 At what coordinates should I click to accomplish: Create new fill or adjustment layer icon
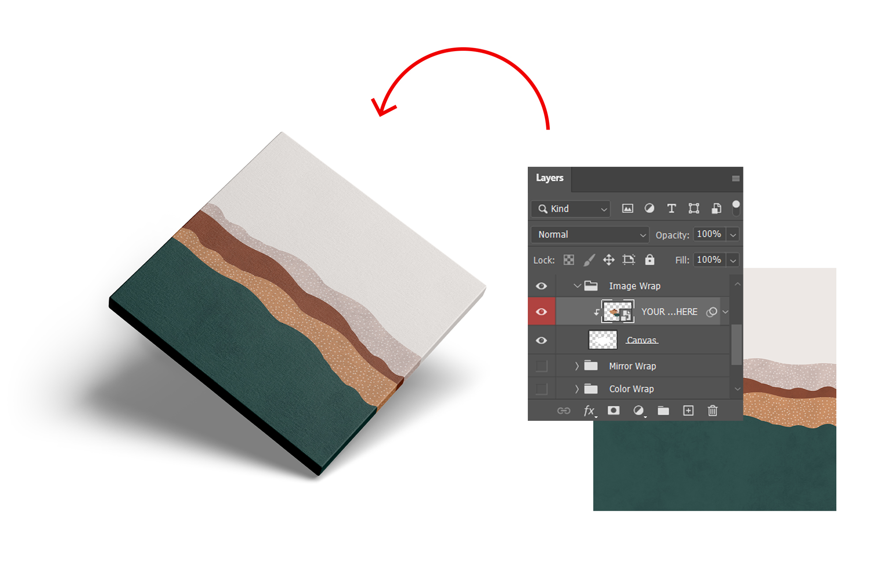639,411
